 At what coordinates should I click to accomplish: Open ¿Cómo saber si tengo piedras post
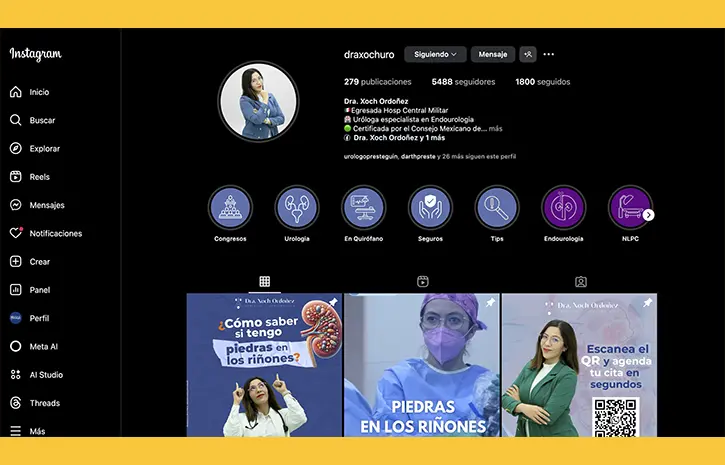click(264, 365)
